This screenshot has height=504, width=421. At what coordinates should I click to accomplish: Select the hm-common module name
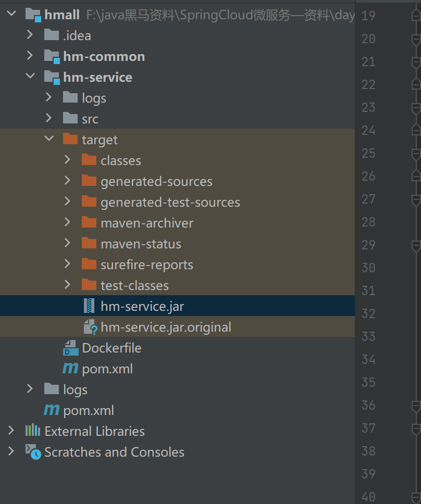(x=104, y=56)
